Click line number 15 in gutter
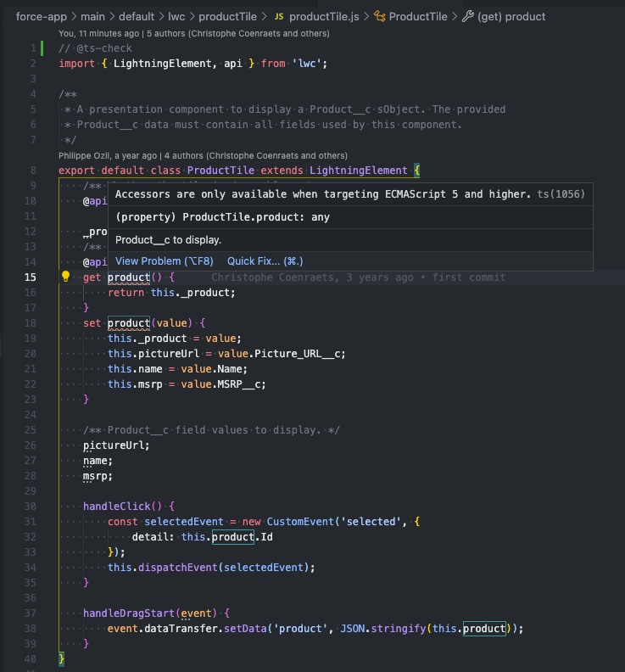The width and height of the screenshot is (625, 672). click(30, 277)
